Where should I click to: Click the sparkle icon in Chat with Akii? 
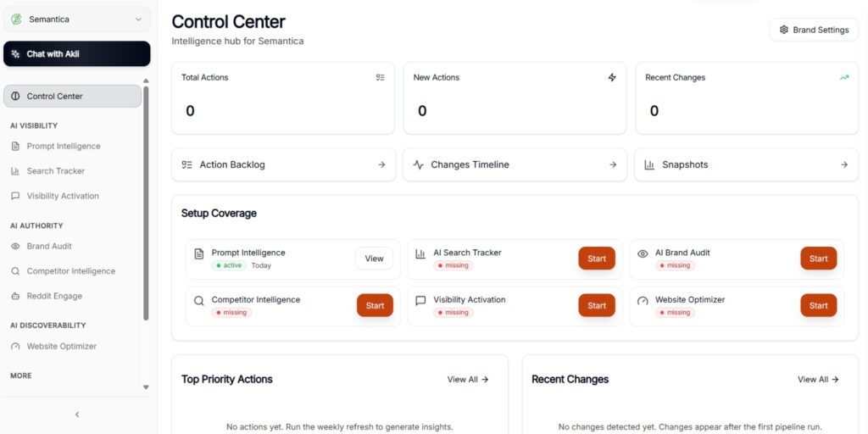(x=15, y=54)
